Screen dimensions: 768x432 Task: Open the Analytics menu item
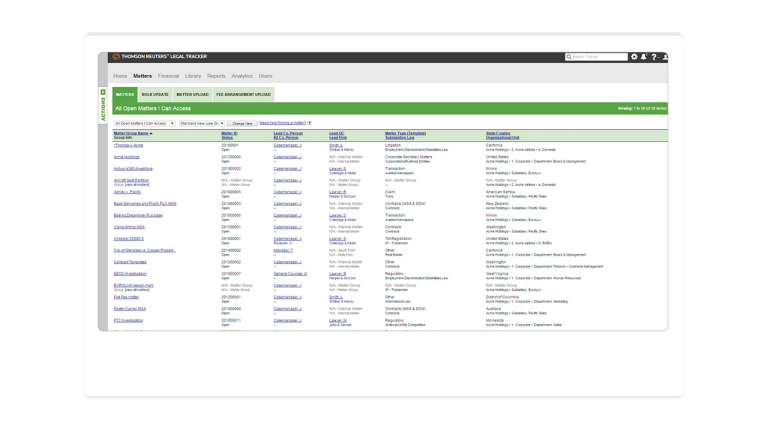[242, 76]
